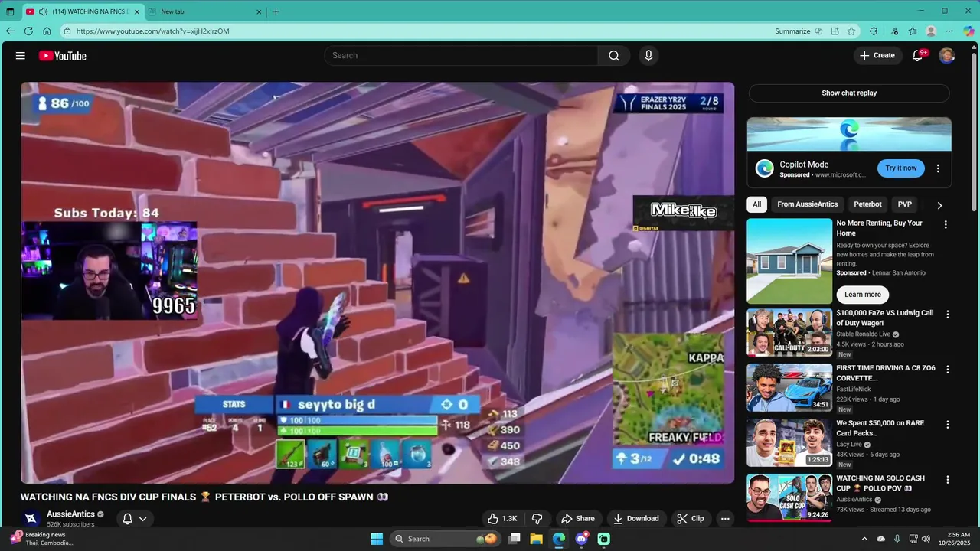The image size is (980, 551).
Task: Click Learn more on home ad
Action: coord(862,295)
